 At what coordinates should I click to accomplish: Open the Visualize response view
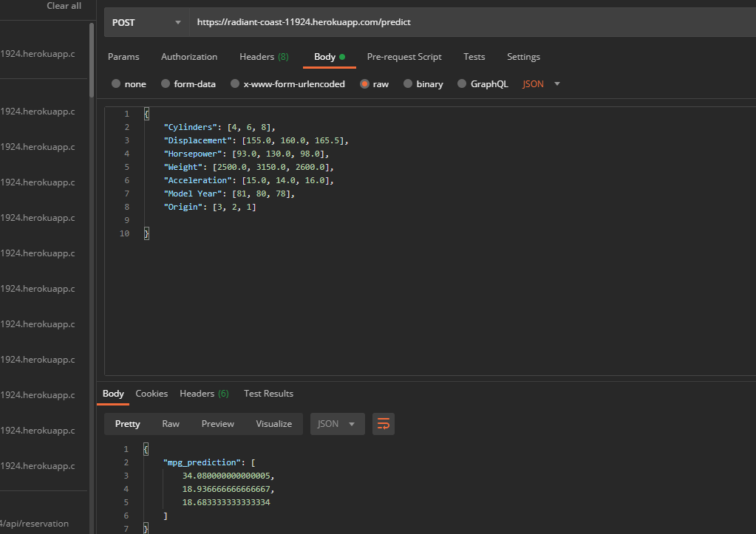tap(273, 423)
